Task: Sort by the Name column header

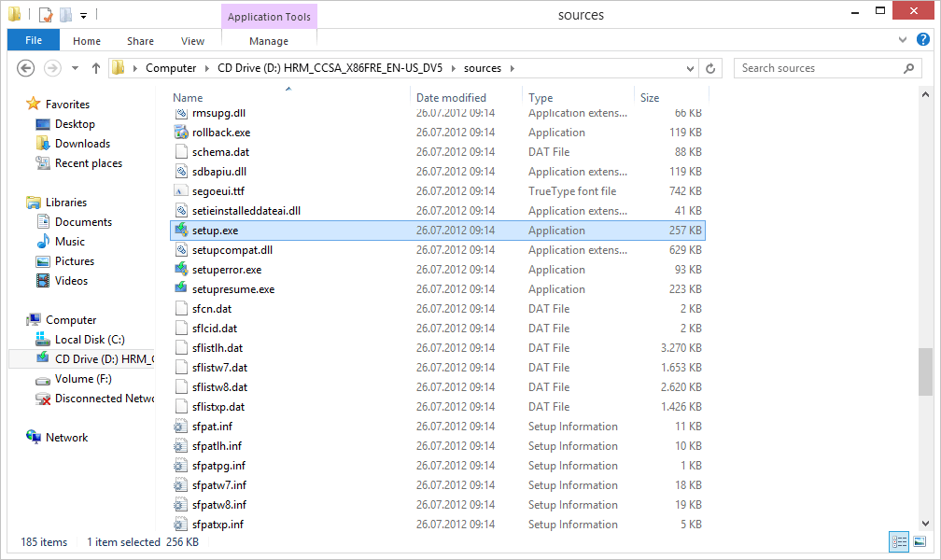Action: click(x=188, y=98)
